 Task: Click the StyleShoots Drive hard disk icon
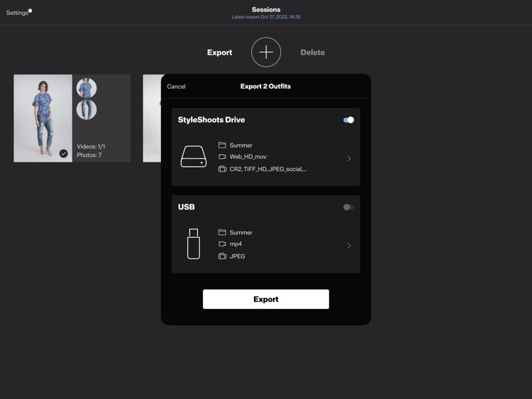coord(194,156)
